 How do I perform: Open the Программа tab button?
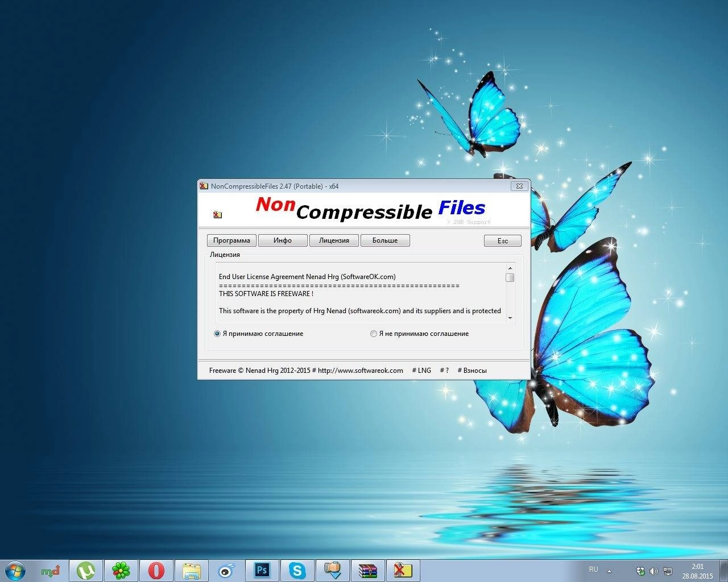point(231,240)
